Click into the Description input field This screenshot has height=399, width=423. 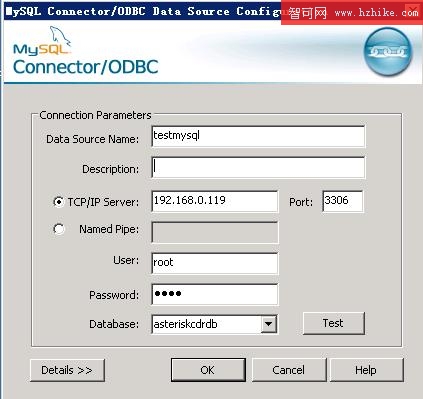click(258, 167)
